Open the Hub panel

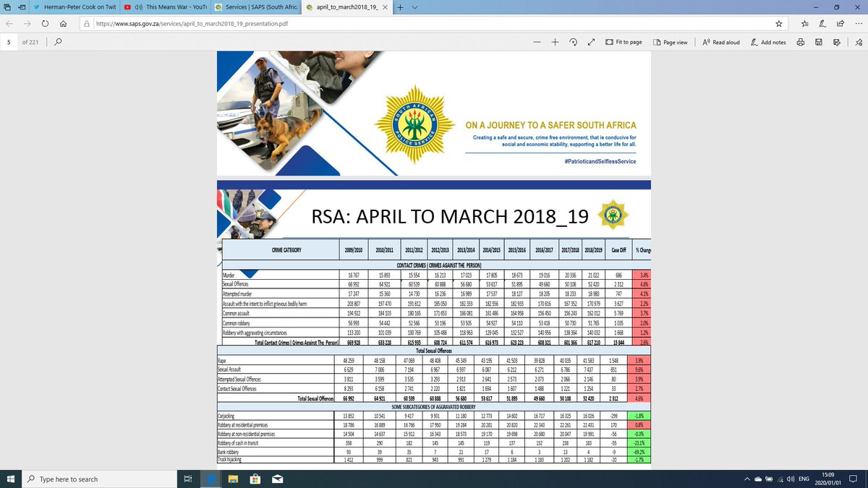tap(805, 24)
